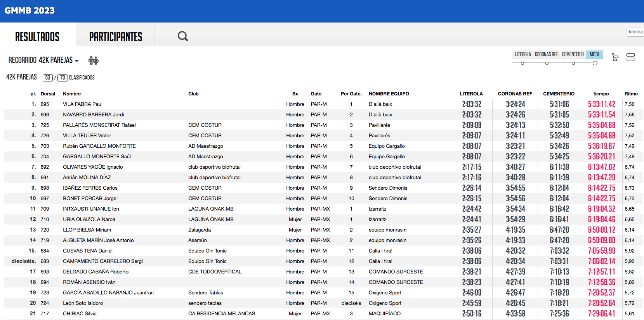644x320 pixels.
Task: Select the CORONAS REF checkpoint button
Action: (x=546, y=54)
